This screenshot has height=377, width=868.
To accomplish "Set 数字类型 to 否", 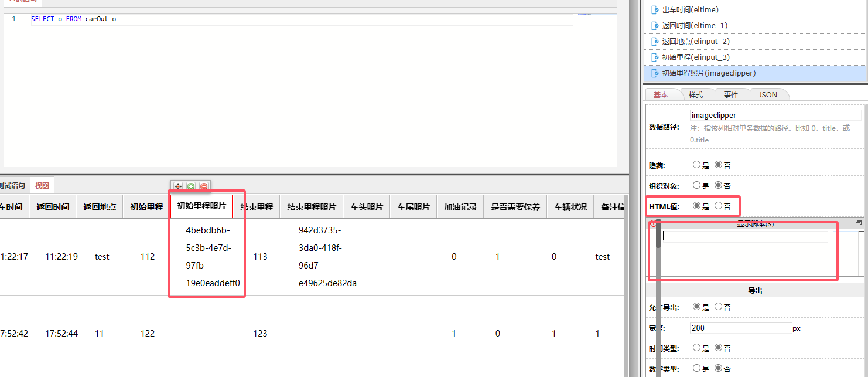I will point(719,369).
